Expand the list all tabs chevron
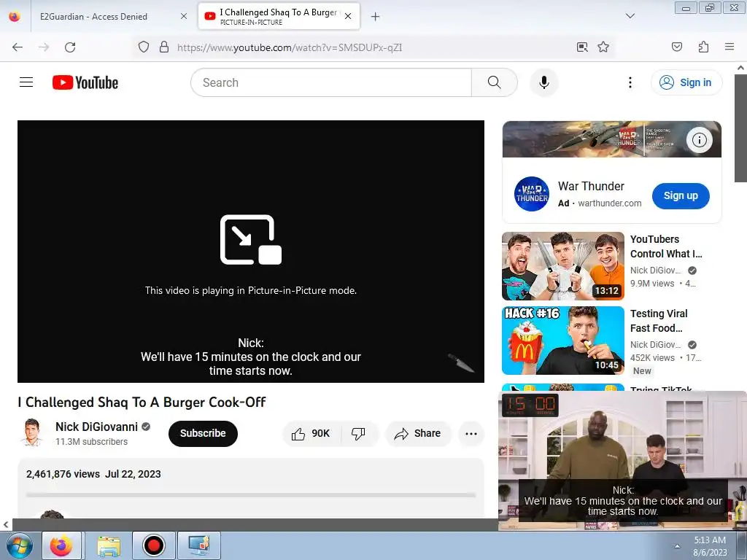Image resolution: width=747 pixels, height=560 pixels. pos(630,16)
